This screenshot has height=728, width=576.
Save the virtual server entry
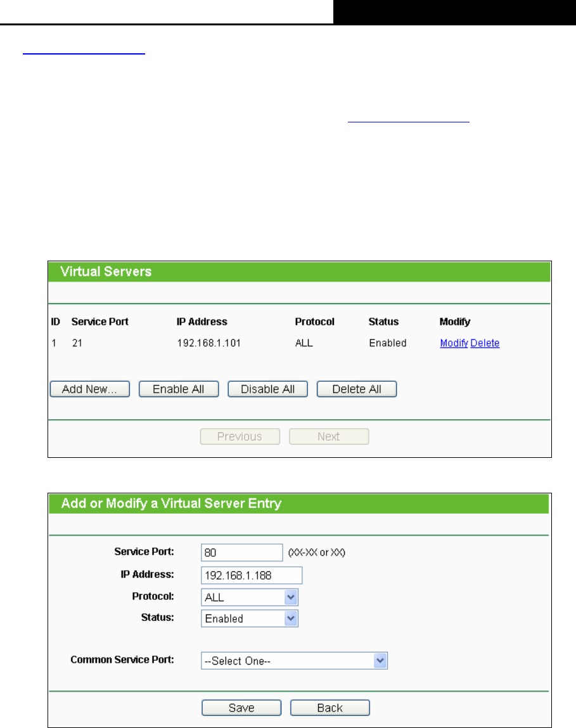coord(241,708)
